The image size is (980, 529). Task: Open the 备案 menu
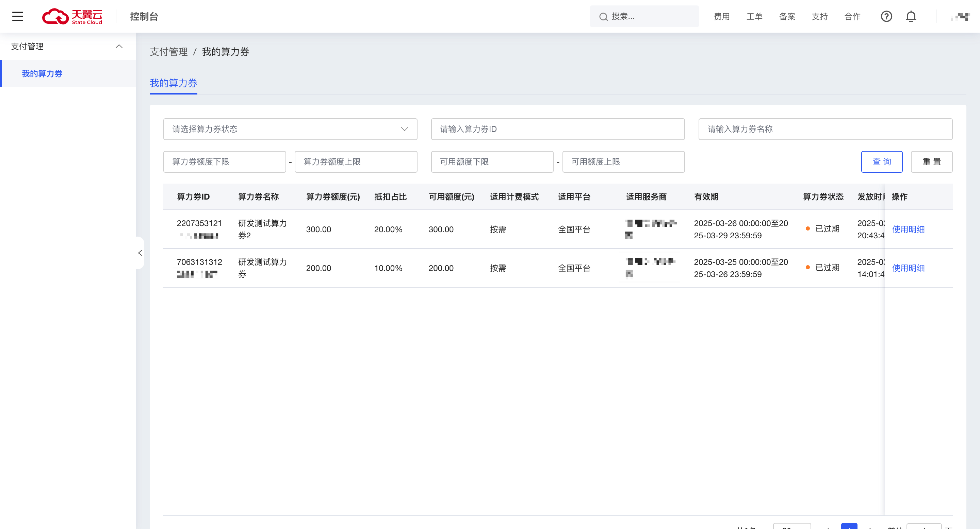tap(787, 16)
